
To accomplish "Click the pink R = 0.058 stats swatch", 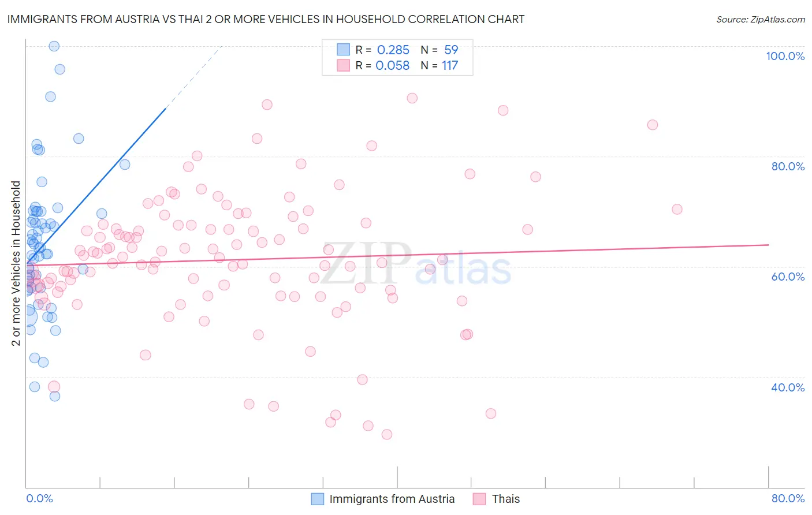I will [344, 65].
